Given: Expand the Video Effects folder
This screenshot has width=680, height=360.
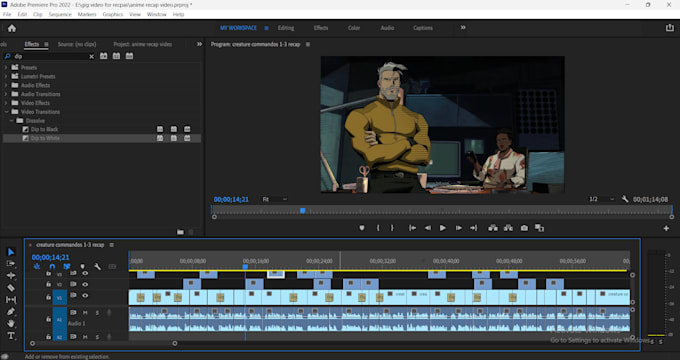Looking at the screenshot, I should coord(6,103).
